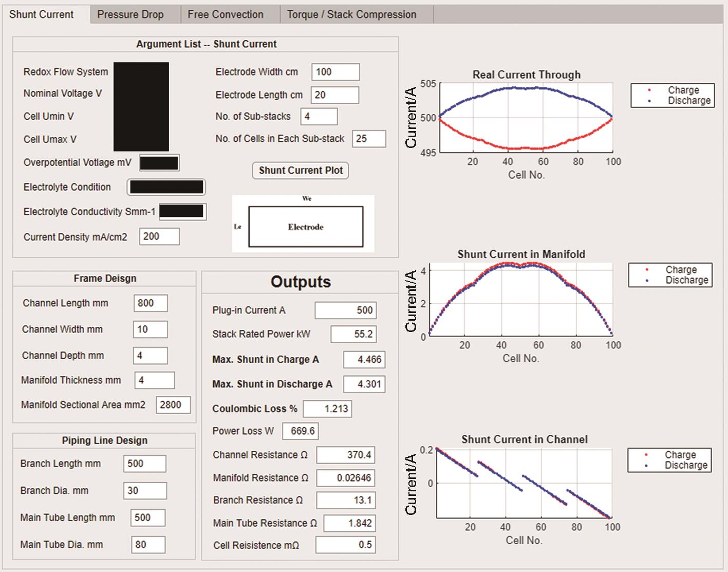The image size is (728, 572).
Task: Click the Stack Rated Power kW output
Action: tap(353, 334)
